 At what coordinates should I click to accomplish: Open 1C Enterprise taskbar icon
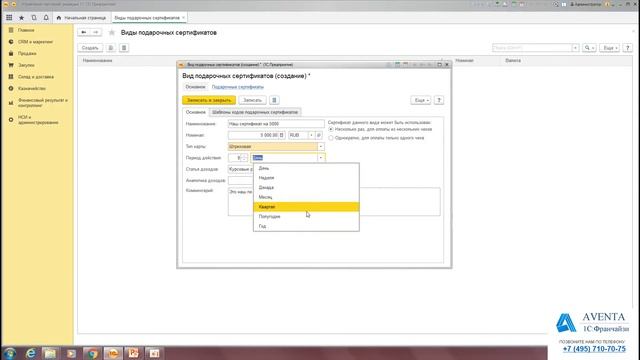pos(113,353)
